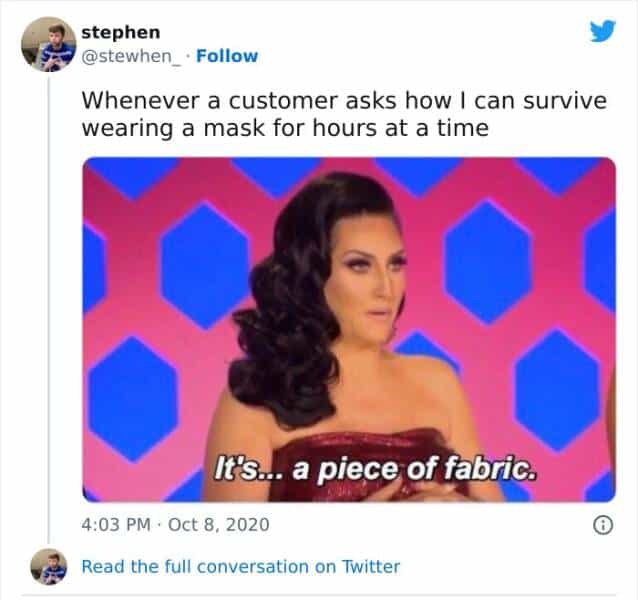
Task: Open the embedded GIF image
Action: (349, 329)
